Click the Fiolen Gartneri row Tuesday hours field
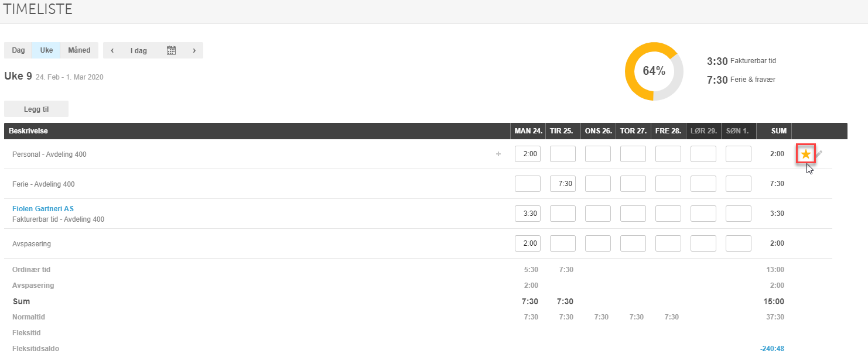The height and width of the screenshot is (361, 868). click(563, 214)
